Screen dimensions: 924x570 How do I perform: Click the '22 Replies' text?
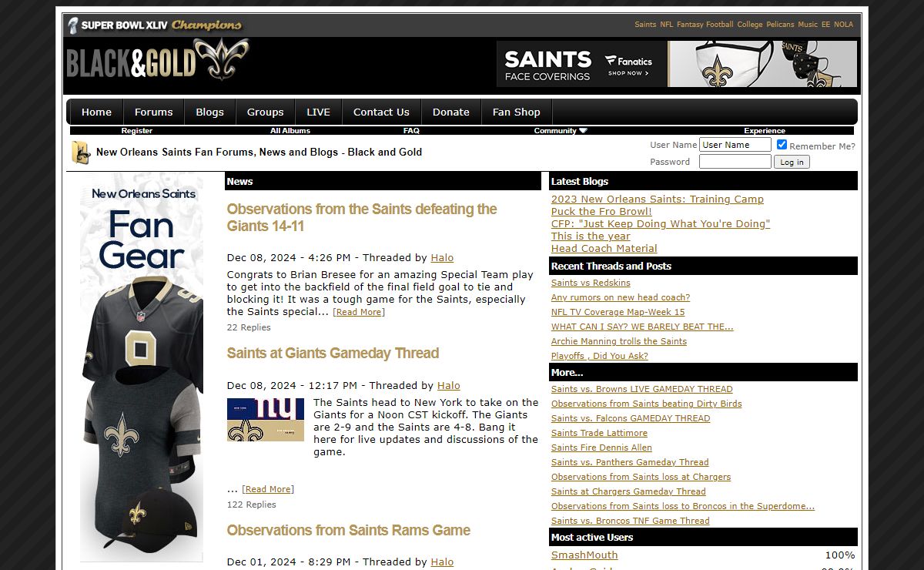coord(249,327)
